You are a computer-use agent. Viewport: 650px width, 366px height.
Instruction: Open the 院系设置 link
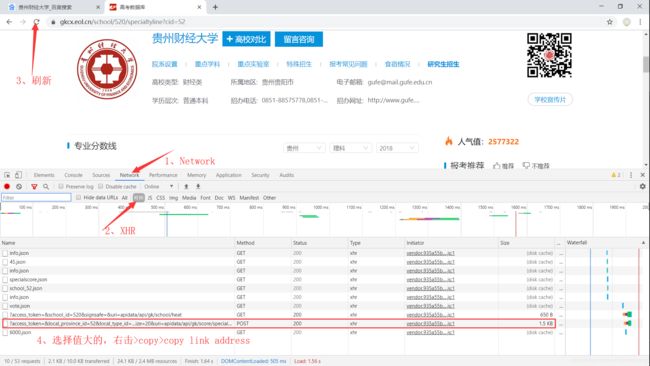(165, 64)
